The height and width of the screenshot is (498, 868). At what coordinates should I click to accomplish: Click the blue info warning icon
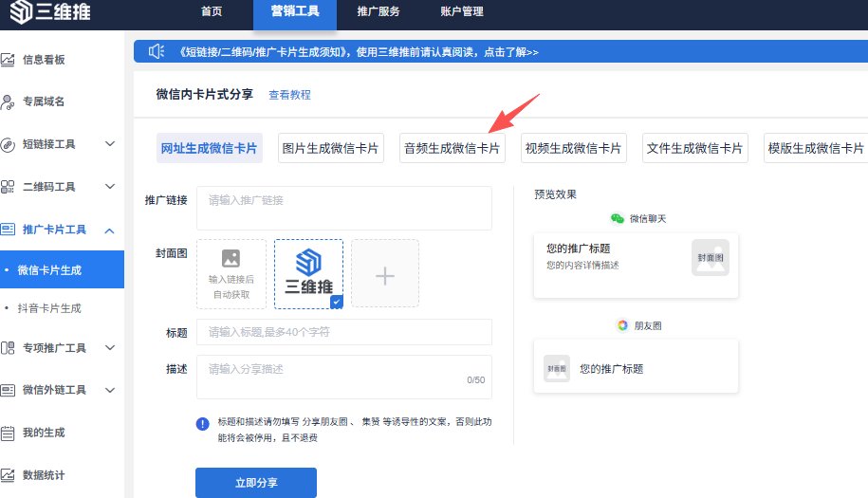pyautogui.click(x=202, y=424)
